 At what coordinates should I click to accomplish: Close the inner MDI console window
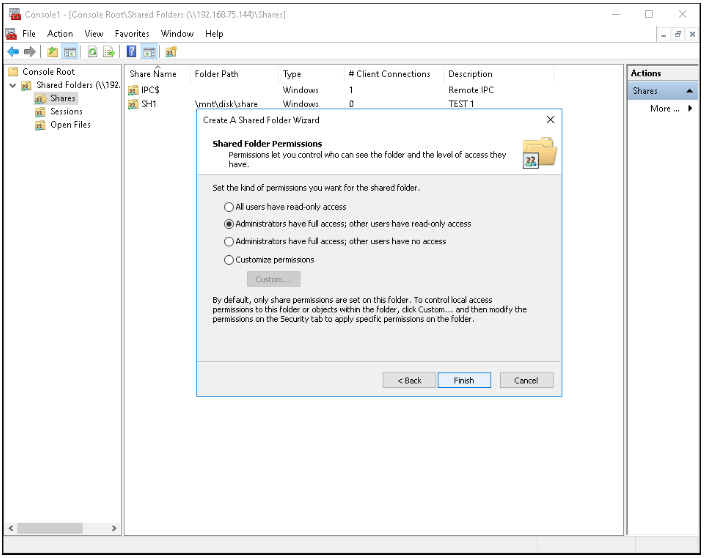[x=692, y=34]
